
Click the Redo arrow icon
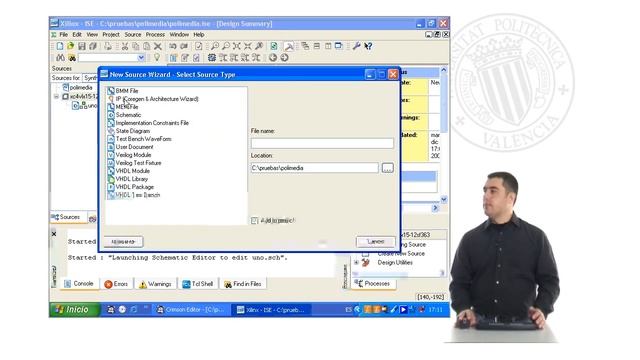pyautogui.click(x=184, y=46)
